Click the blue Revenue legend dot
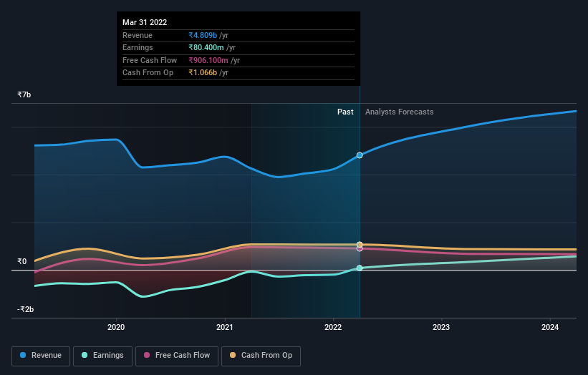 [23, 355]
